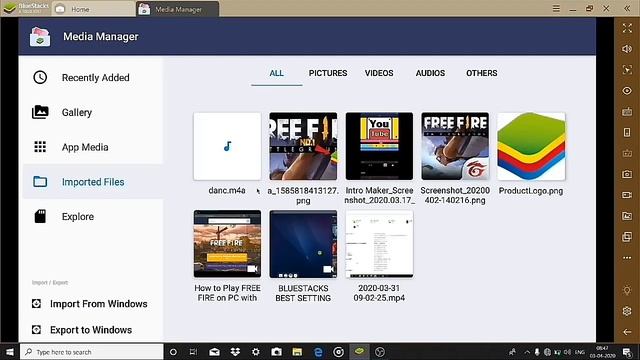Open Screenshot_20200402-140216.png thumbnail
Viewport: 640px width, 360px height.
[x=455, y=146]
